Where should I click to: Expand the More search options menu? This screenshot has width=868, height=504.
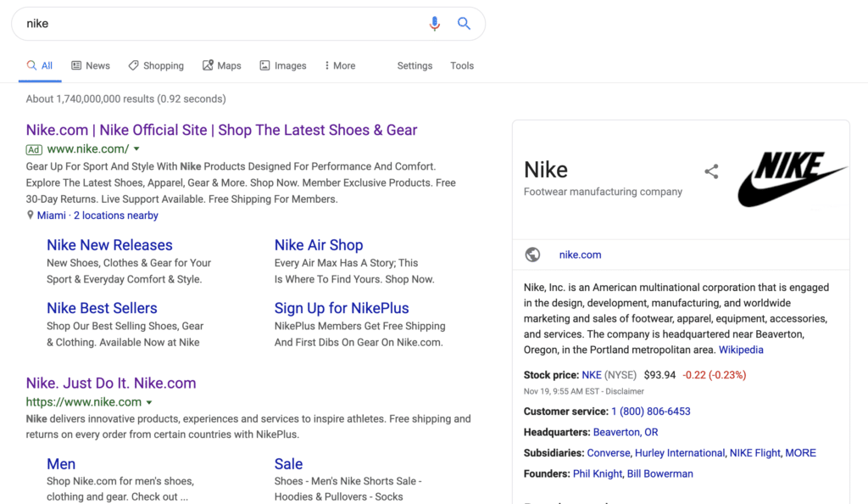pyautogui.click(x=340, y=65)
